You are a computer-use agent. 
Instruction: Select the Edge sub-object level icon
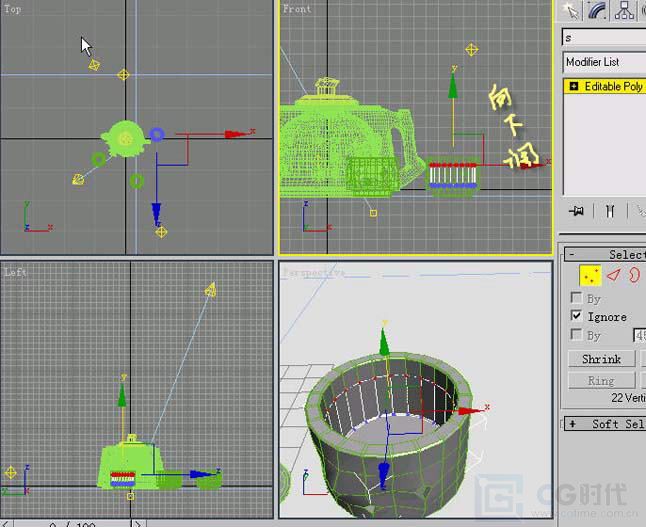coord(614,275)
